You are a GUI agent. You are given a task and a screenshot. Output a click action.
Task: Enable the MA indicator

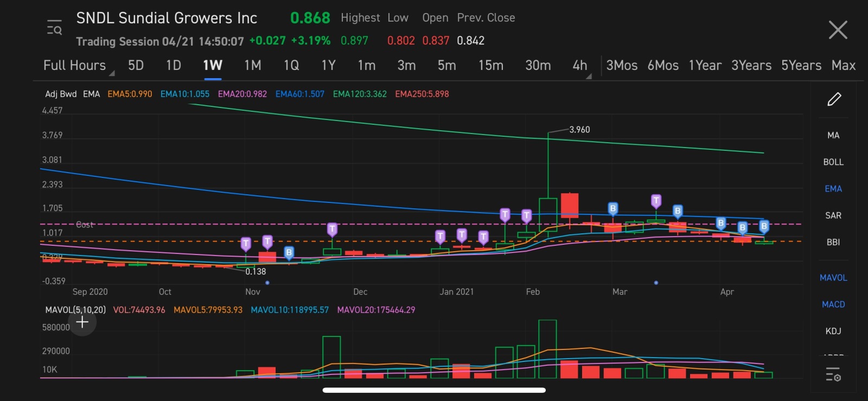click(833, 136)
